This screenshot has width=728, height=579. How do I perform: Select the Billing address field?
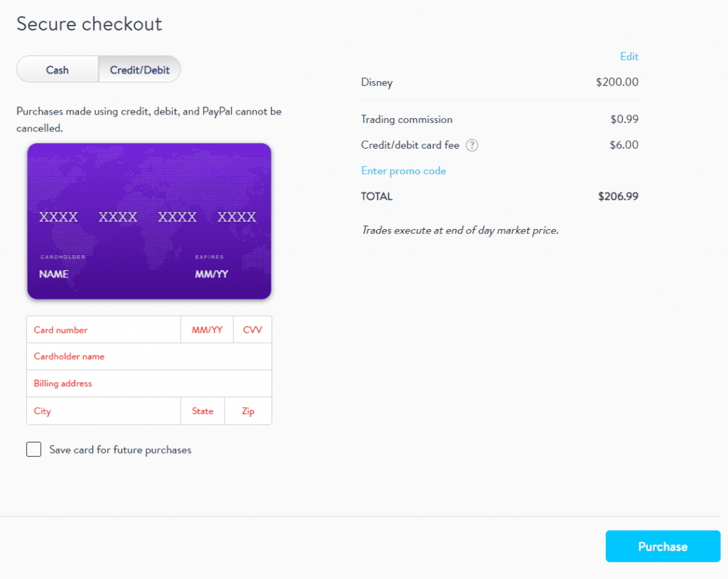point(149,383)
